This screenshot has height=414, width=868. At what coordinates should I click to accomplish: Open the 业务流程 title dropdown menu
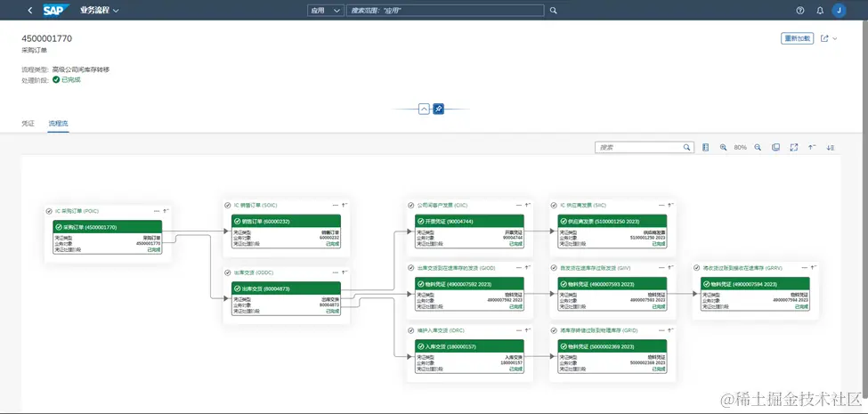point(100,10)
